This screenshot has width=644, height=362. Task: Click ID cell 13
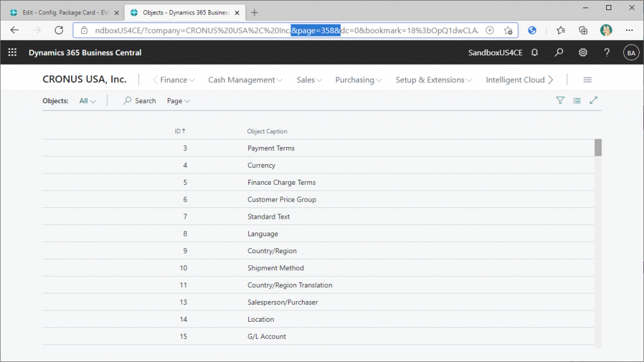click(x=183, y=302)
